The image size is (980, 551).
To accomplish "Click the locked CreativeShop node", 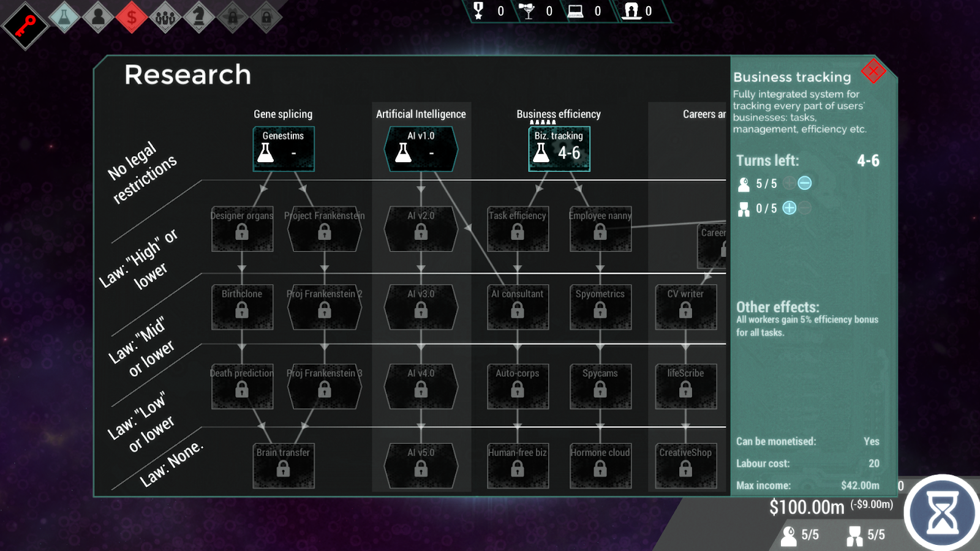I will (x=685, y=466).
